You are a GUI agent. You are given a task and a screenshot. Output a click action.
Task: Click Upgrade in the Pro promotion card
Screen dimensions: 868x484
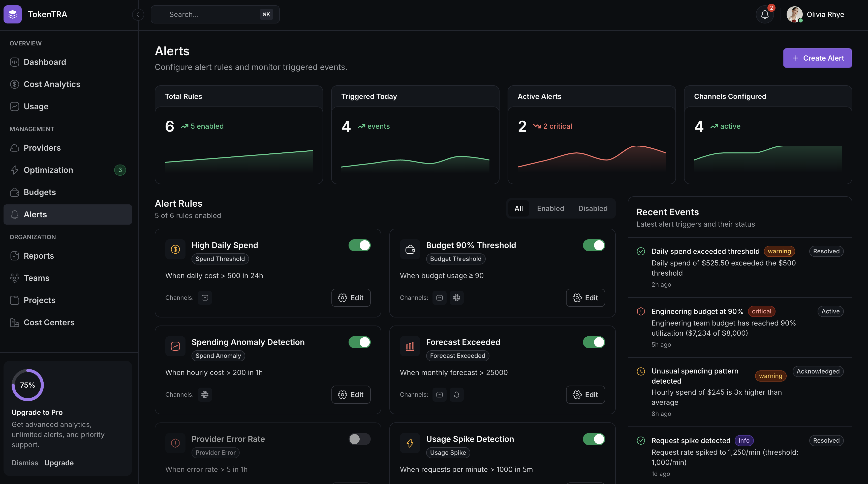pos(59,462)
